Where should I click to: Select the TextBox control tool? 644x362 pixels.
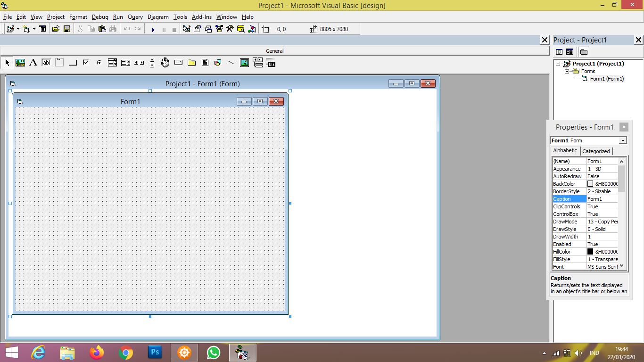click(x=46, y=63)
